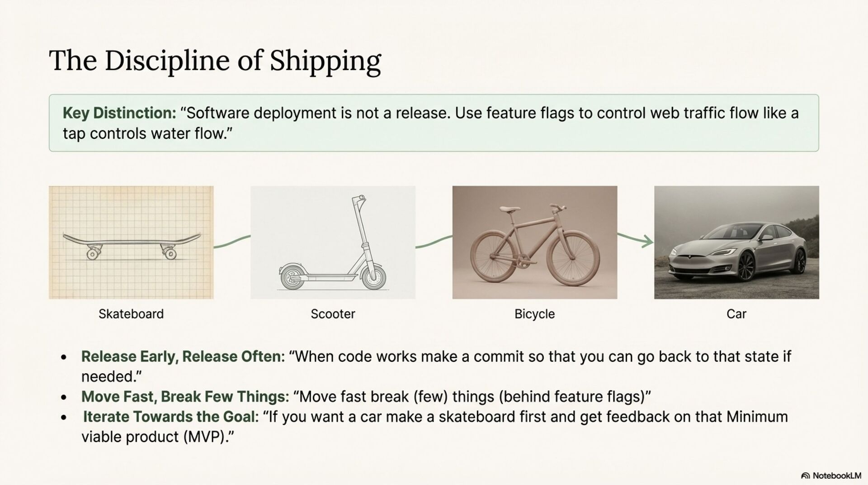
Task: Click the slide title "The Discipline of Shipping"
Action: pyautogui.click(x=215, y=61)
